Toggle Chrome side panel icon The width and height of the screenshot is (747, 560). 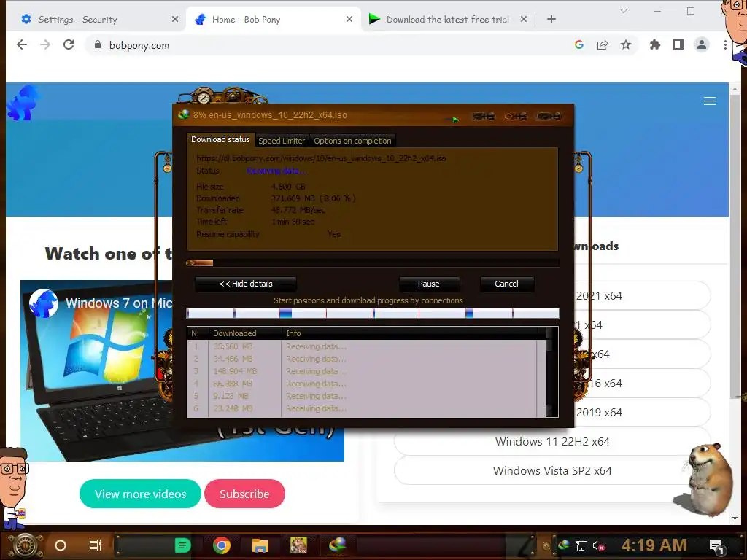pyautogui.click(x=678, y=44)
